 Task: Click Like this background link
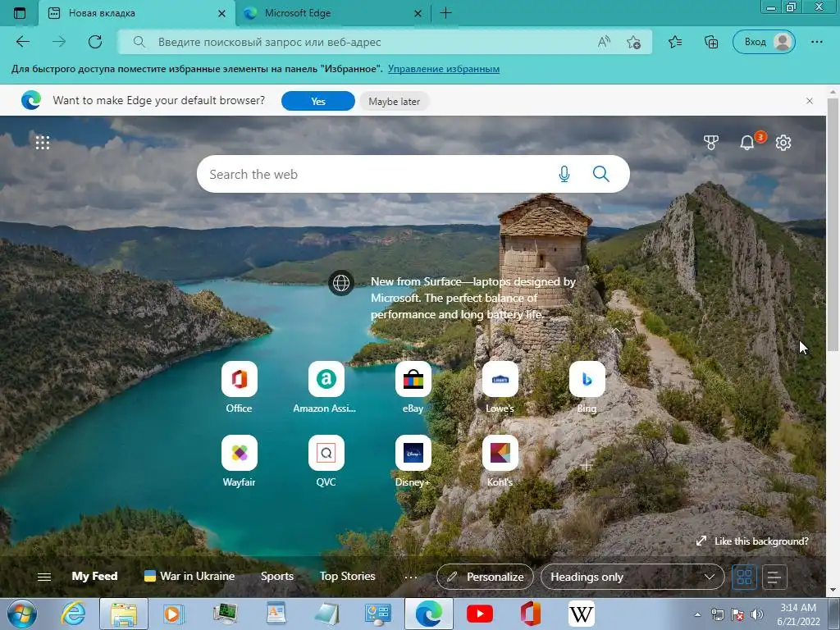(x=752, y=541)
